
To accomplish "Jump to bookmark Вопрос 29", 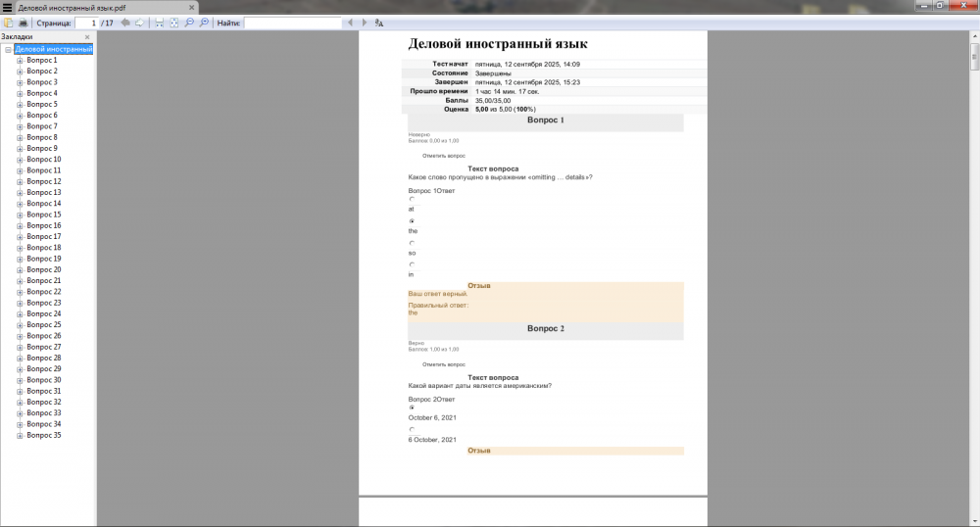I will [44, 369].
